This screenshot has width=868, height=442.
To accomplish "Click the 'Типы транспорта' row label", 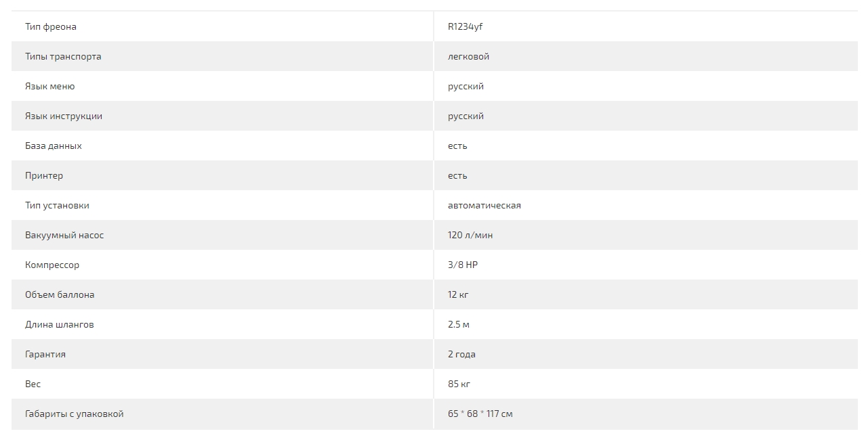I will coord(63,57).
